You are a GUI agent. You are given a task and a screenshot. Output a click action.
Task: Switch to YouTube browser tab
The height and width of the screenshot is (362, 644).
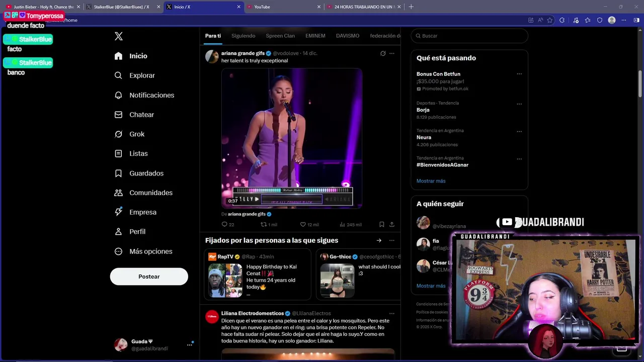[x=282, y=7]
